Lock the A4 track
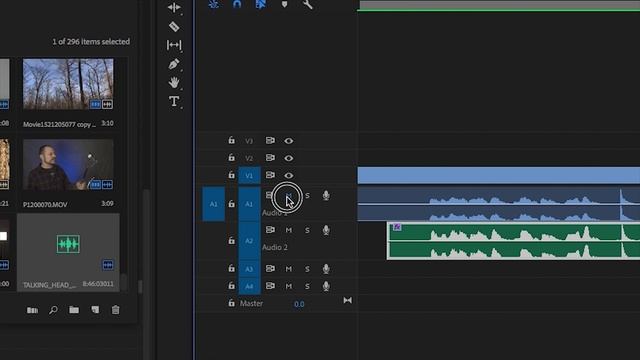This screenshot has height=360, width=640. (231, 285)
